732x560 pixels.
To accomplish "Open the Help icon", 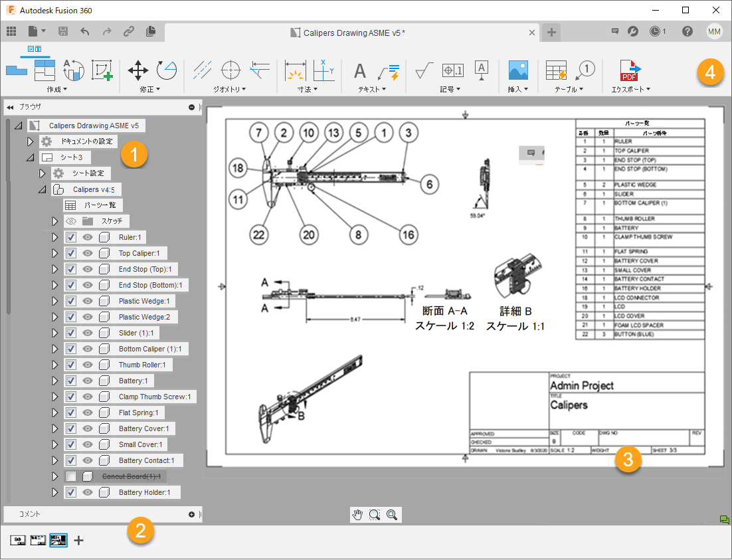I will [687, 31].
